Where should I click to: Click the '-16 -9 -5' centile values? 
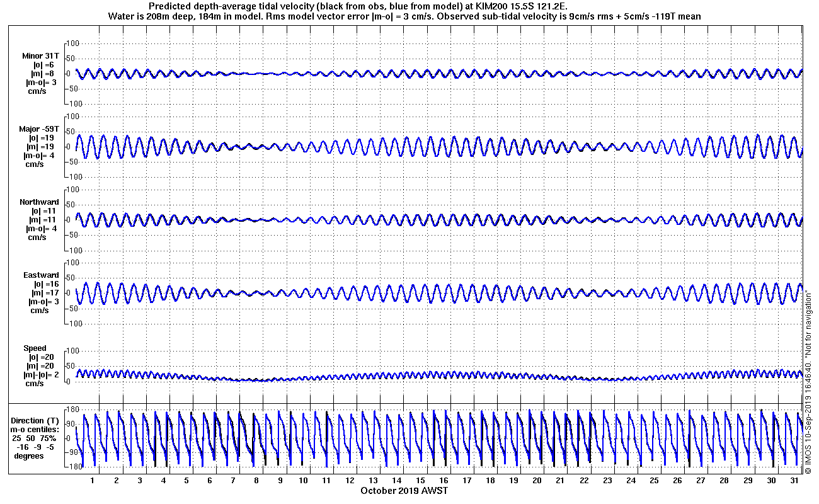37,447
